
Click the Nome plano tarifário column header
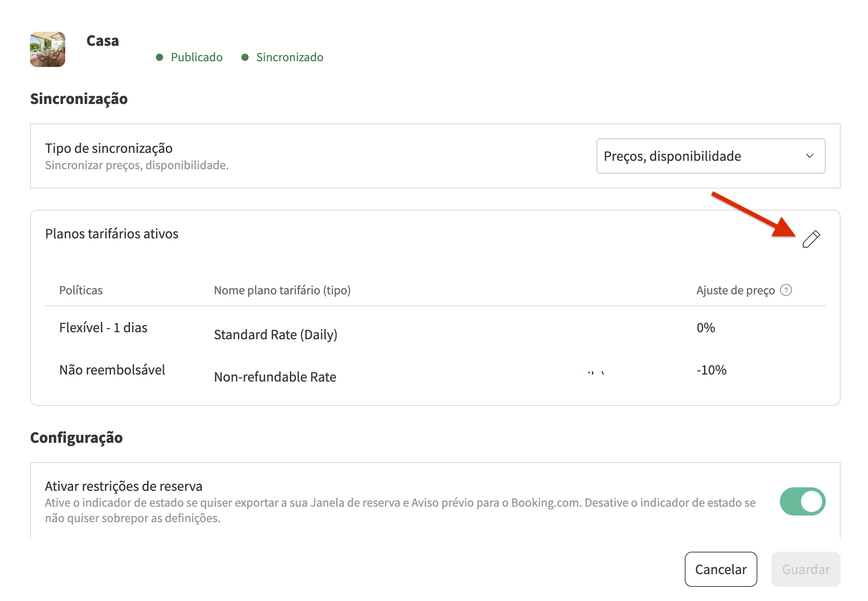pyautogui.click(x=282, y=290)
